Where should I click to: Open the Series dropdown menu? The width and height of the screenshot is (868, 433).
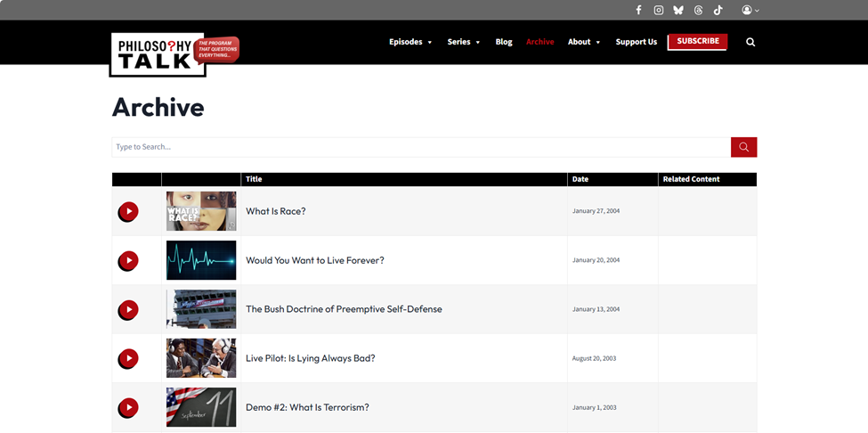click(464, 42)
